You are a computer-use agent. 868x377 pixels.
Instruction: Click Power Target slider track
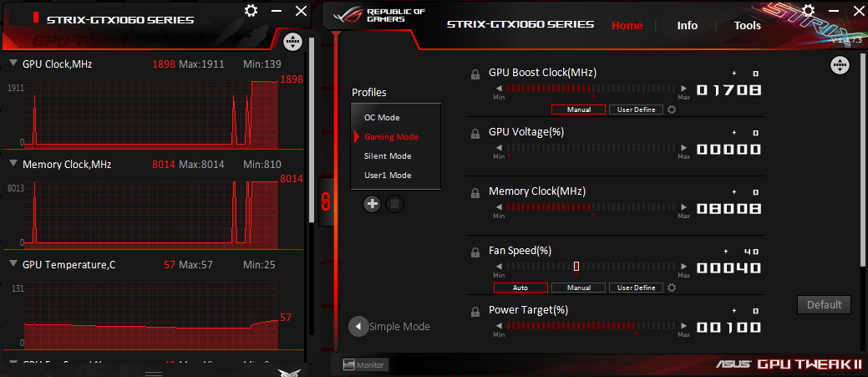click(591, 325)
